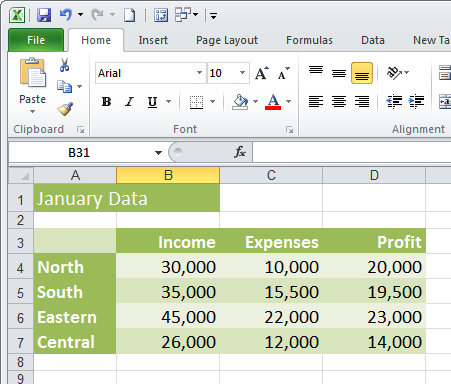Select highlighted column B header
Viewport: 451px width, 384px height.
[168, 175]
